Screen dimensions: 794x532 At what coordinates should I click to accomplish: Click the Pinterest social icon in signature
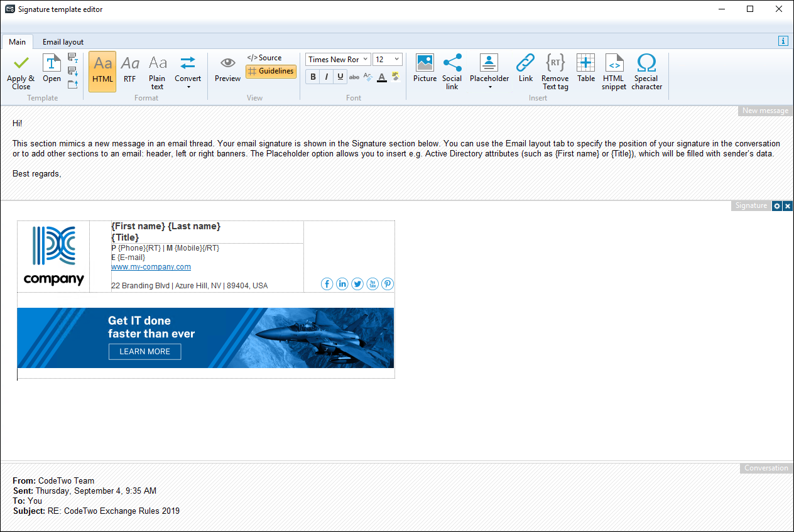coord(388,284)
